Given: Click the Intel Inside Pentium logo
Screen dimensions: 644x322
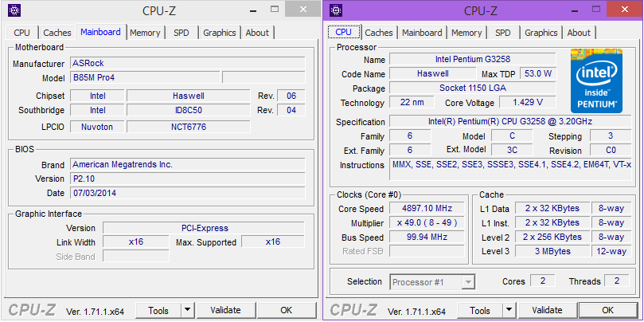Looking at the screenshot, I should (596, 80).
